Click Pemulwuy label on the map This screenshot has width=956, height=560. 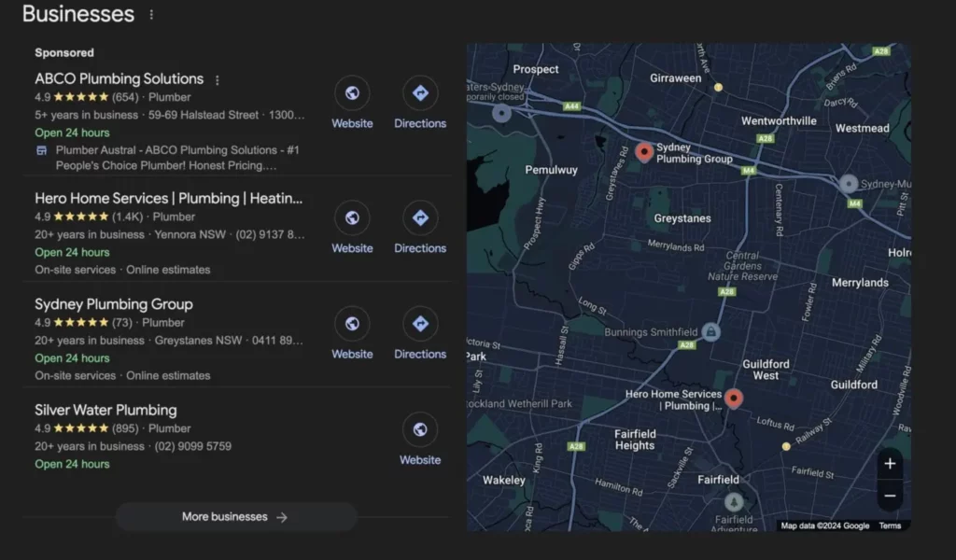click(551, 170)
